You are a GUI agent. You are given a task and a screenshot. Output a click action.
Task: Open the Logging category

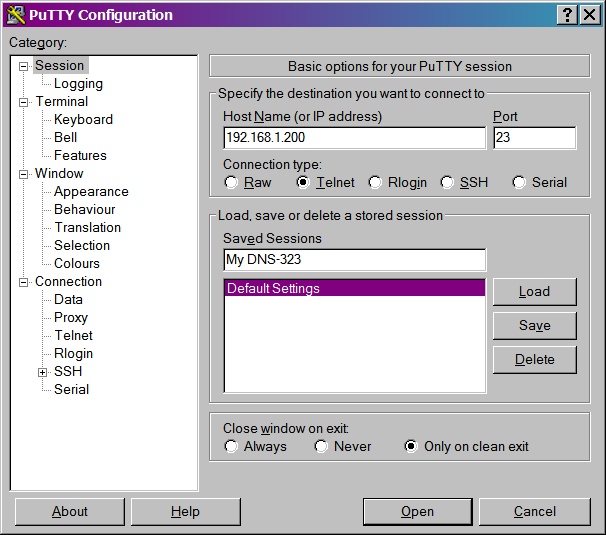click(x=78, y=83)
